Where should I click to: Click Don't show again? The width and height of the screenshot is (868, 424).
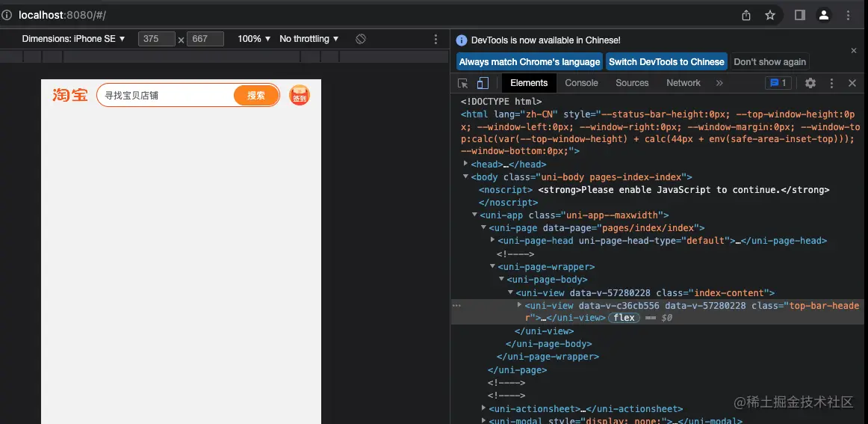point(769,61)
